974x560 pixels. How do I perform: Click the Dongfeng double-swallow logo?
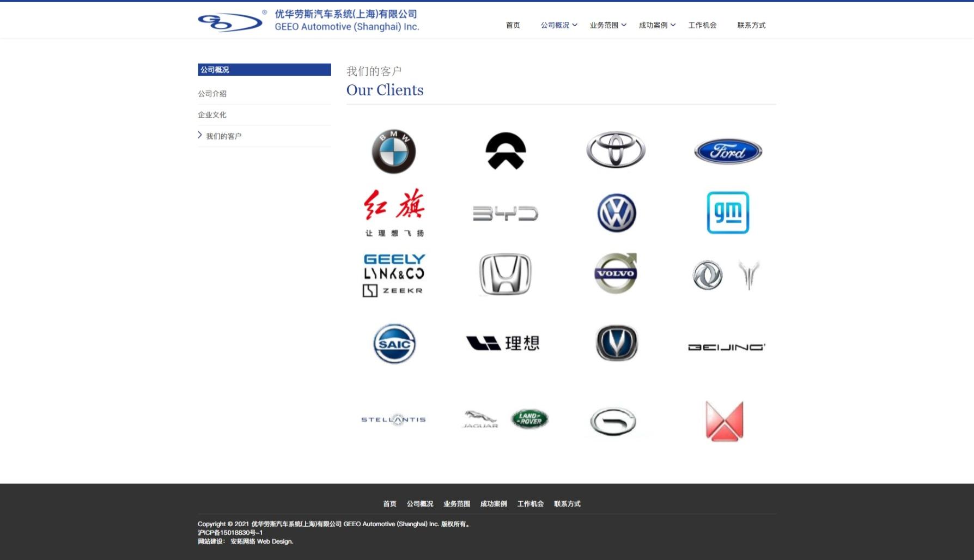[x=708, y=275]
